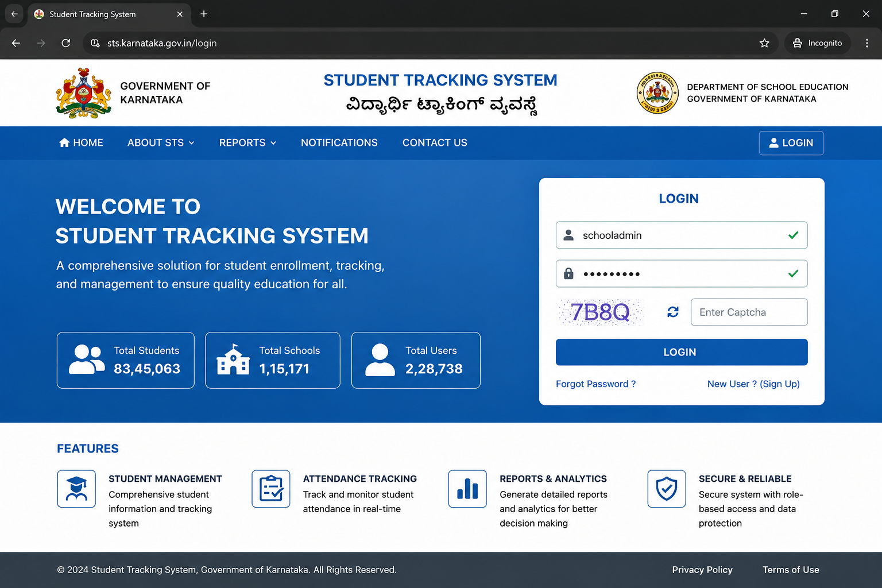Click the Enter Captcha input field
The width and height of the screenshot is (882, 588).
click(x=749, y=312)
